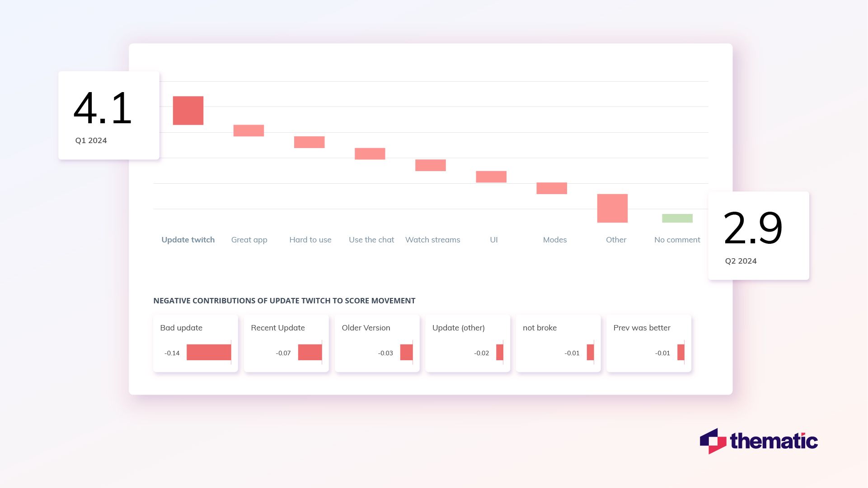Click the Q1 2024 score display

(x=109, y=115)
